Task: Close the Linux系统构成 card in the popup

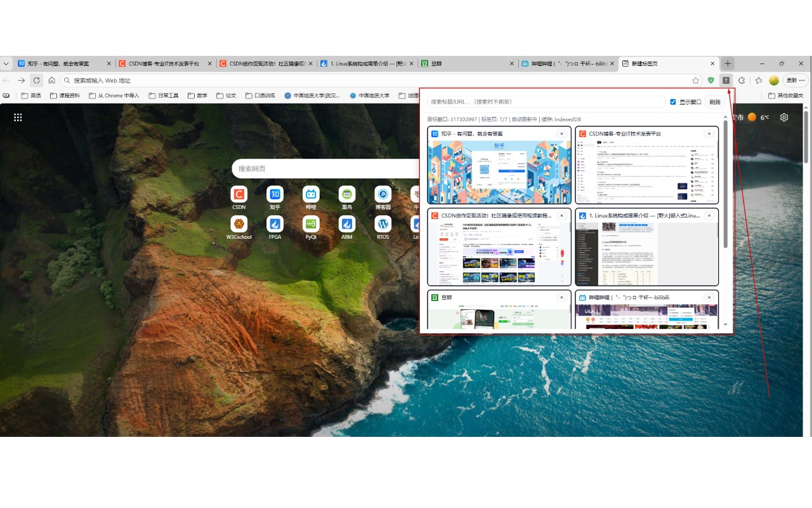Action: [709, 216]
